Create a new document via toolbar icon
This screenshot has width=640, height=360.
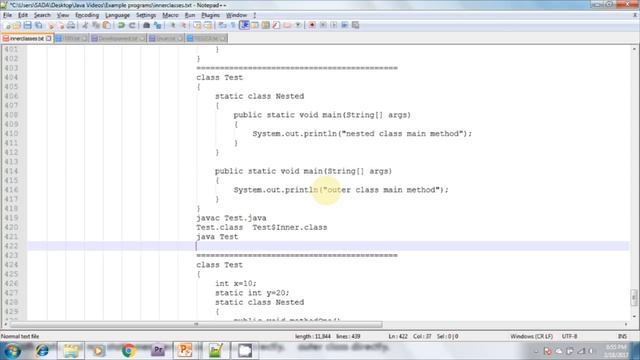(x=7, y=25)
